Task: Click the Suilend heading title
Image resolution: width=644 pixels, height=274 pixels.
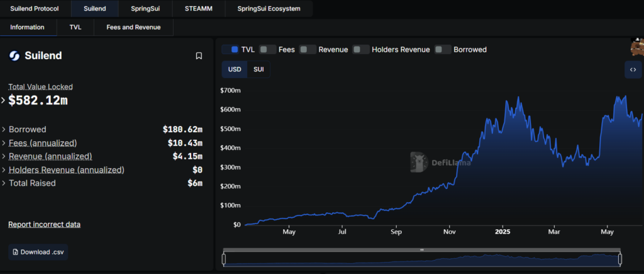Action: coord(43,56)
